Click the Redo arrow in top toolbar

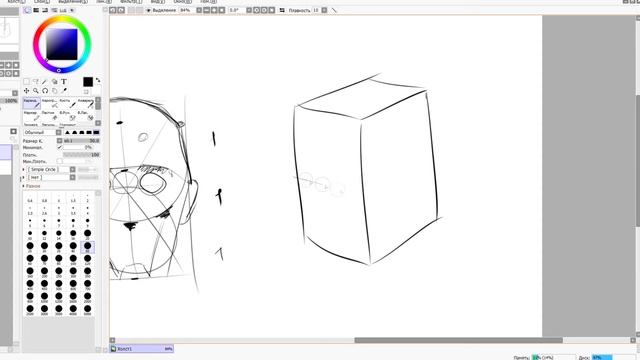pyautogui.click(x=121, y=10)
